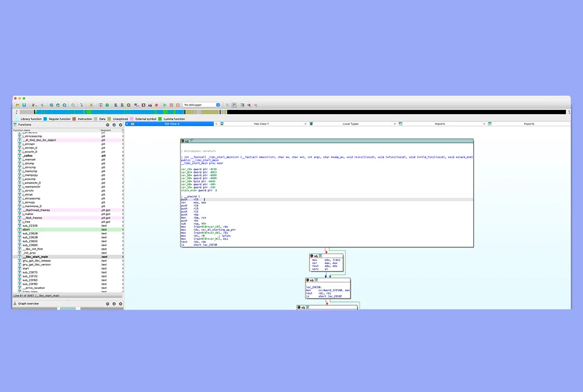Click the red breakpoint diamond toolbar icon

(156, 105)
